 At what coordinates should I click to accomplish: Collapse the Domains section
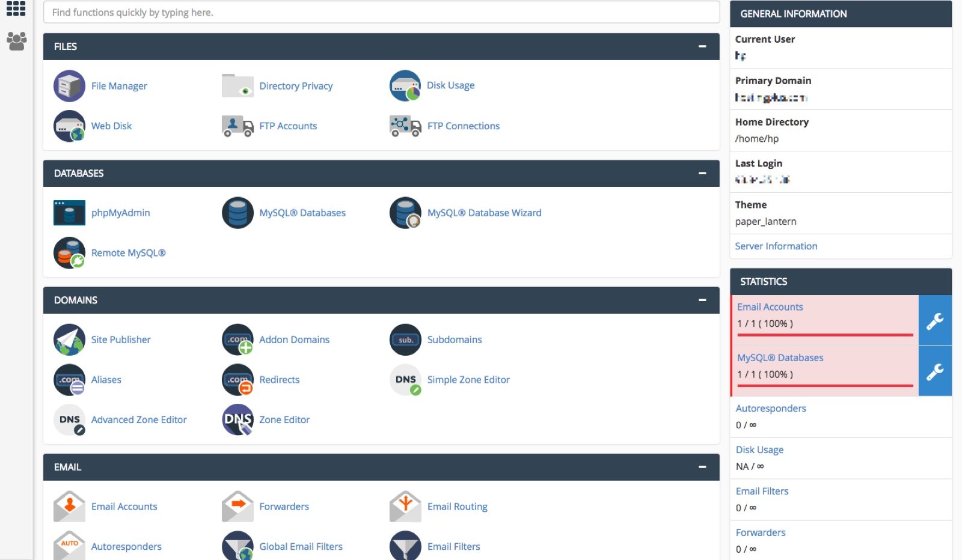click(x=702, y=300)
